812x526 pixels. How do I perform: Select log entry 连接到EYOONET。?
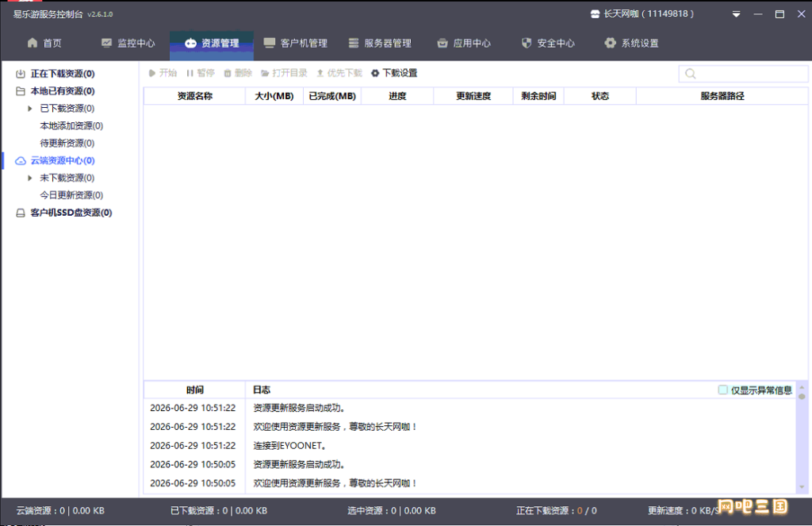click(289, 446)
